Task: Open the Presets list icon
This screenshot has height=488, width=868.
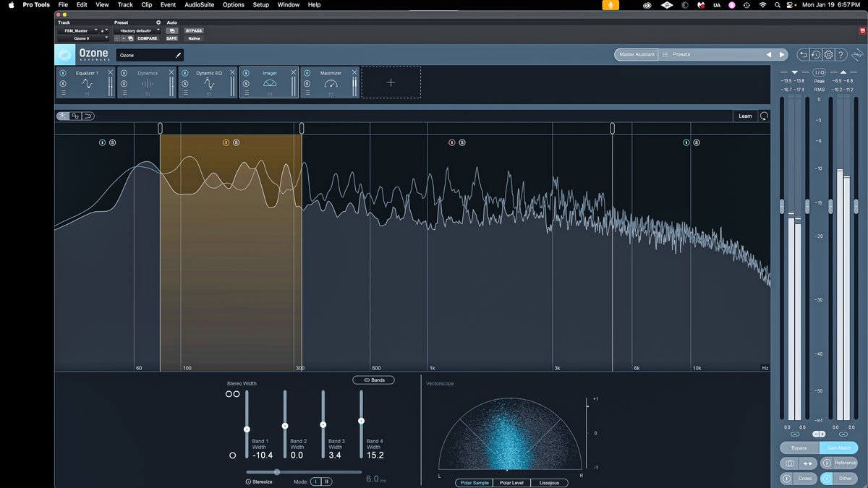Action: (665, 54)
